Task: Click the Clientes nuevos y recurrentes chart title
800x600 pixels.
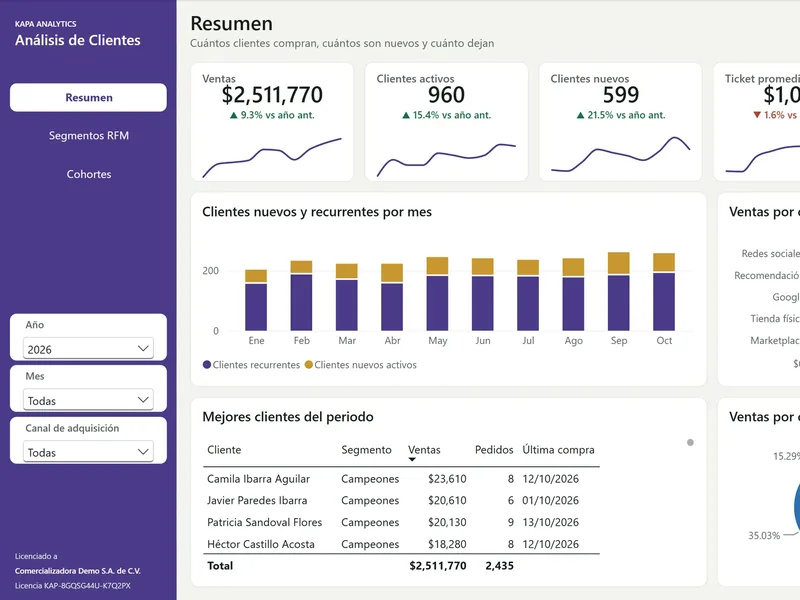Action: tap(317, 212)
